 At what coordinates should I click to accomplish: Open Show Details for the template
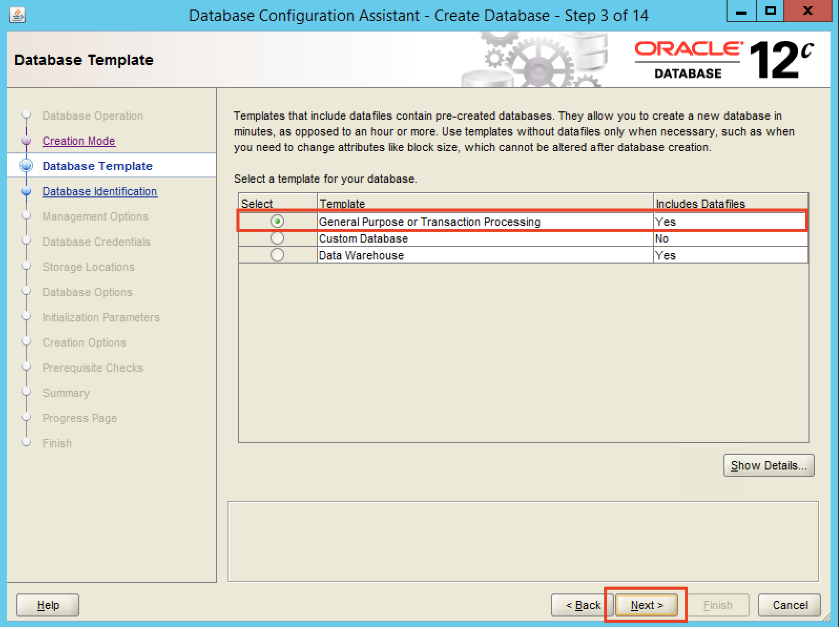coord(768,465)
